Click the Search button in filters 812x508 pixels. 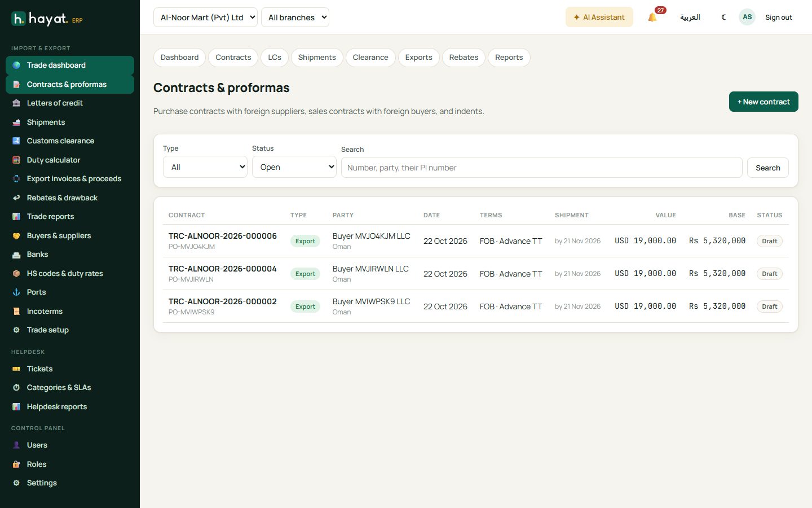(768, 168)
